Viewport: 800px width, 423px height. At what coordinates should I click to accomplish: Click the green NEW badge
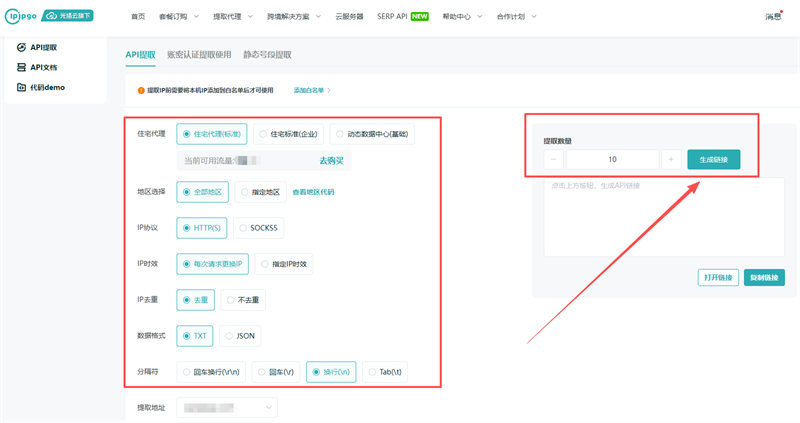(419, 16)
